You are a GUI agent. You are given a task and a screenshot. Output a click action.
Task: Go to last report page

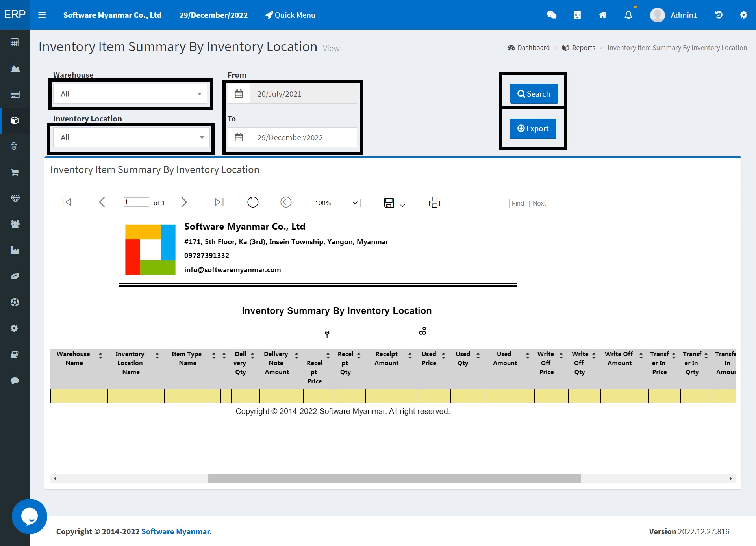click(219, 202)
